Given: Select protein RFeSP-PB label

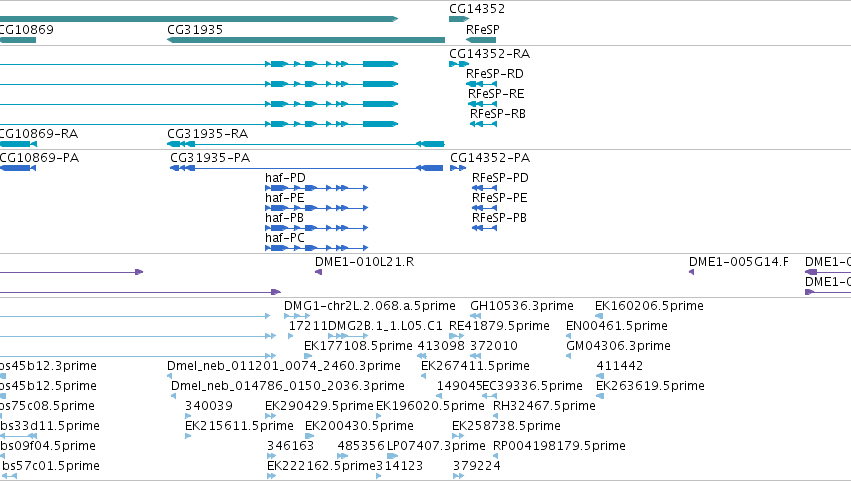Looking at the screenshot, I should (x=499, y=218).
